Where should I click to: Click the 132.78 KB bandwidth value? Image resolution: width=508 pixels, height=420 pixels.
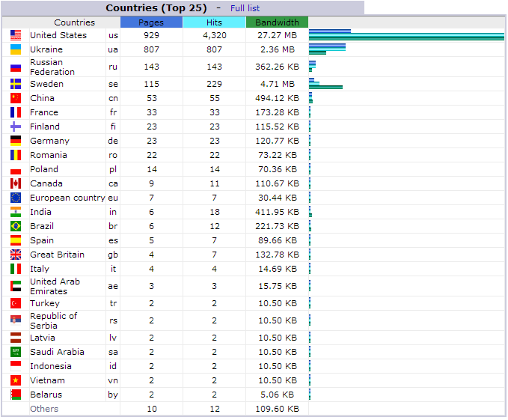coord(277,255)
